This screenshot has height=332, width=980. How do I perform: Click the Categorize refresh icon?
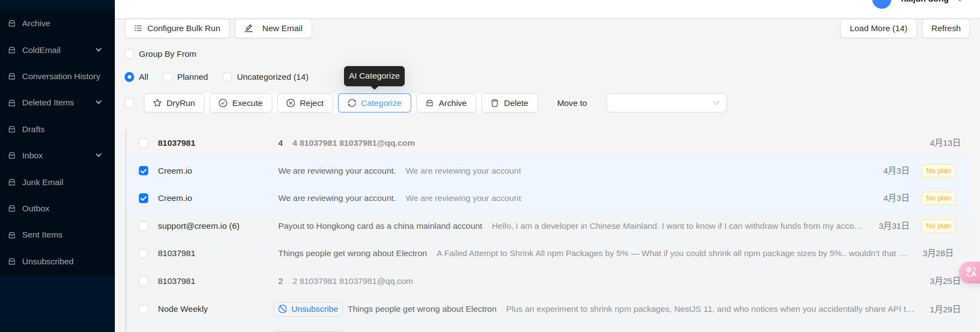coord(352,103)
